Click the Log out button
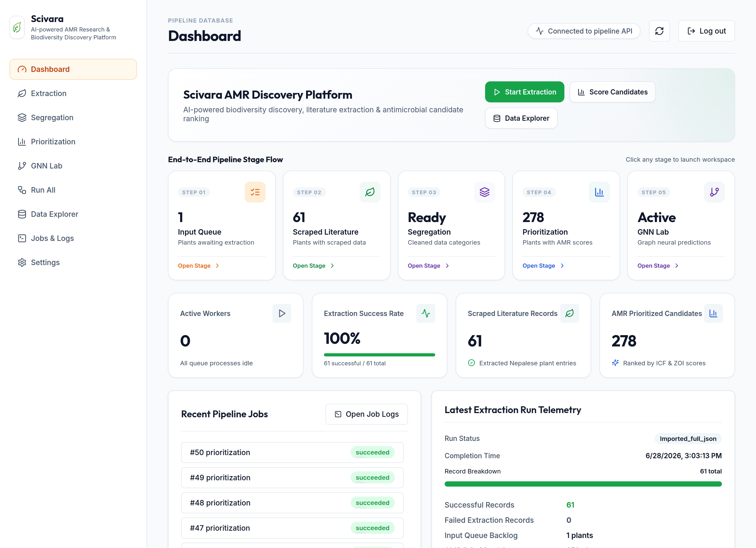Image resolution: width=756 pixels, height=548 pixels. click(706, 31)
